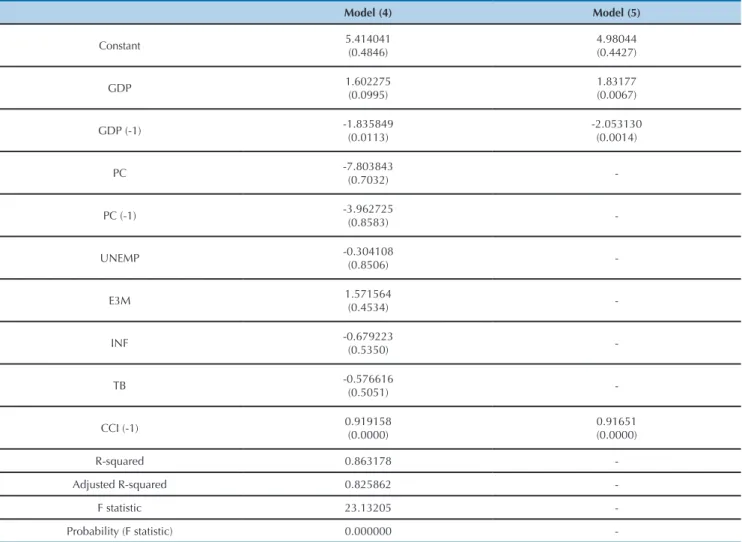The image size is (742, 542).
Task: Click the 'PC (-1)' row label
Action: tap(119, 216)
